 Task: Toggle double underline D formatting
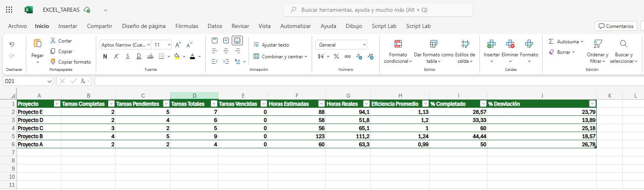(x=139, y=56)
